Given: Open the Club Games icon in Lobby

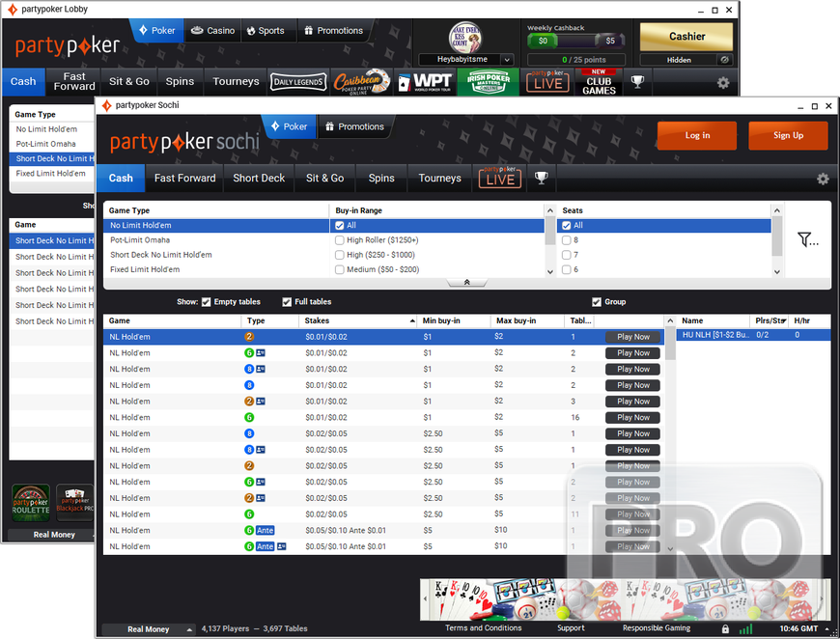Looking at the screenshot, I should pos(599,82).
